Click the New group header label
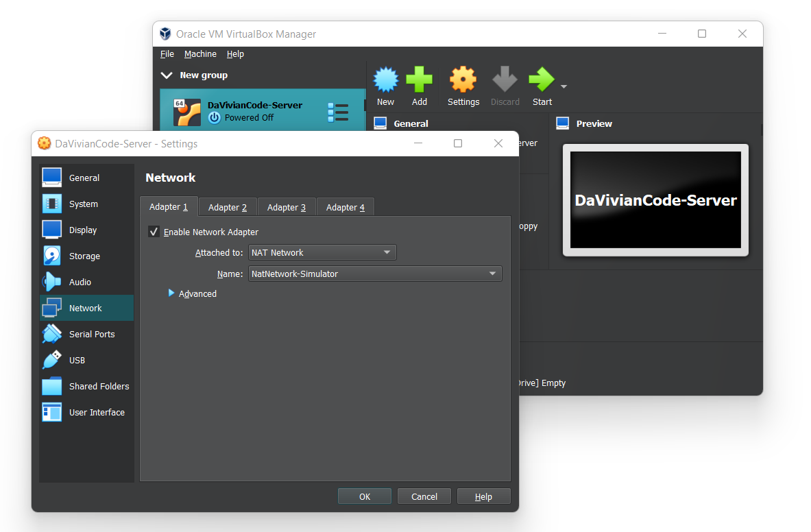The height and width of the screenshot is (532, 811). click(204, 75)
